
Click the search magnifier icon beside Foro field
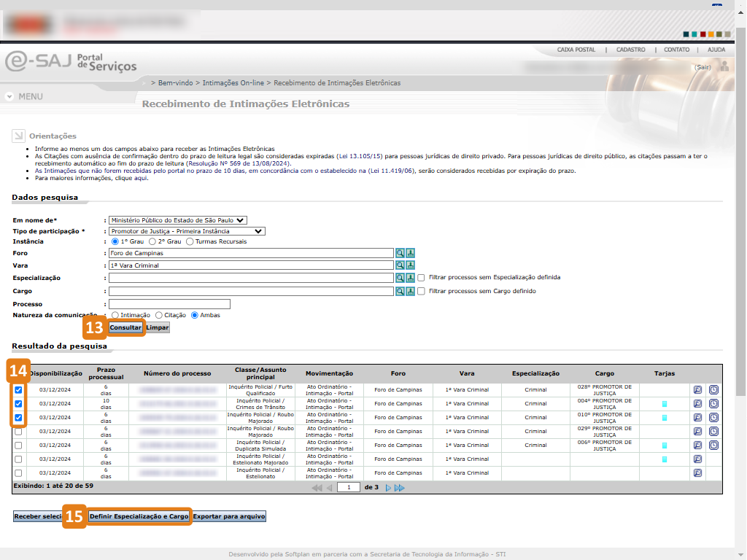point(400,253)
